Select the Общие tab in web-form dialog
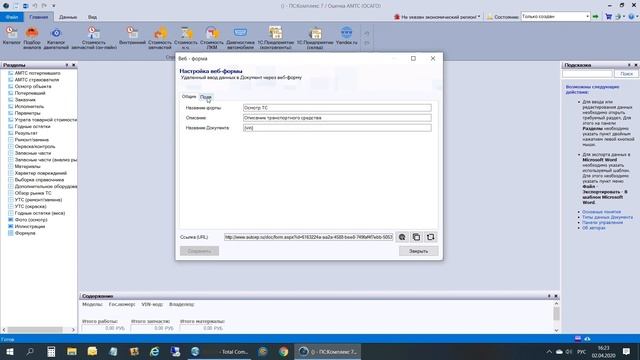 (189, 97)
